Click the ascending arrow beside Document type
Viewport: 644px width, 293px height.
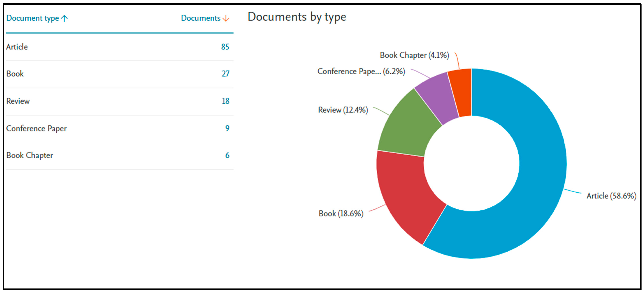click(x=65, y=18)
